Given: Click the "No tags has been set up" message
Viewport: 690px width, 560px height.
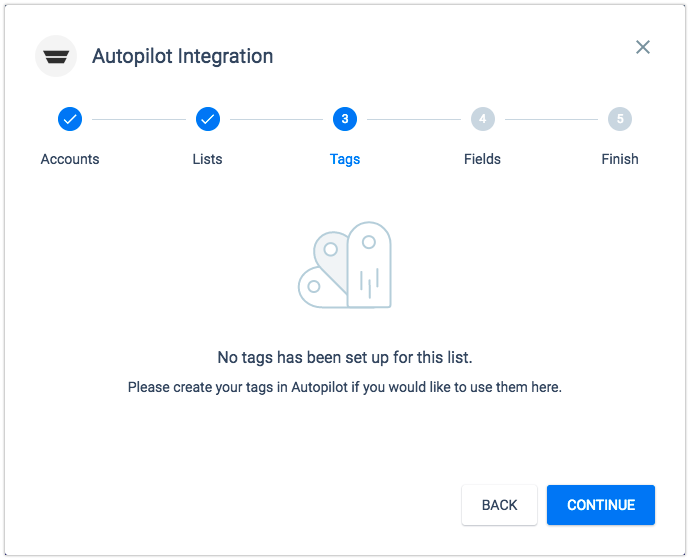Looking at the screenshot, I should pyautogui.click(x=345, y=358).
